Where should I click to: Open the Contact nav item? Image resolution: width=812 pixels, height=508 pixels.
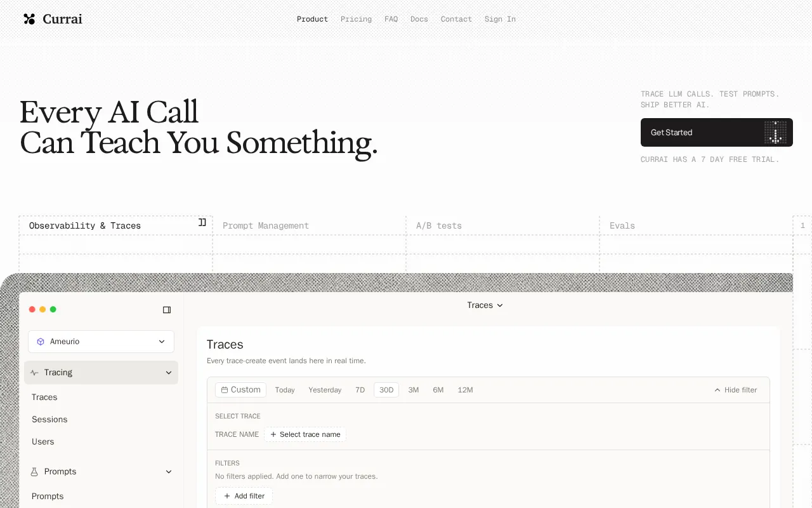[x=456, y=19]
